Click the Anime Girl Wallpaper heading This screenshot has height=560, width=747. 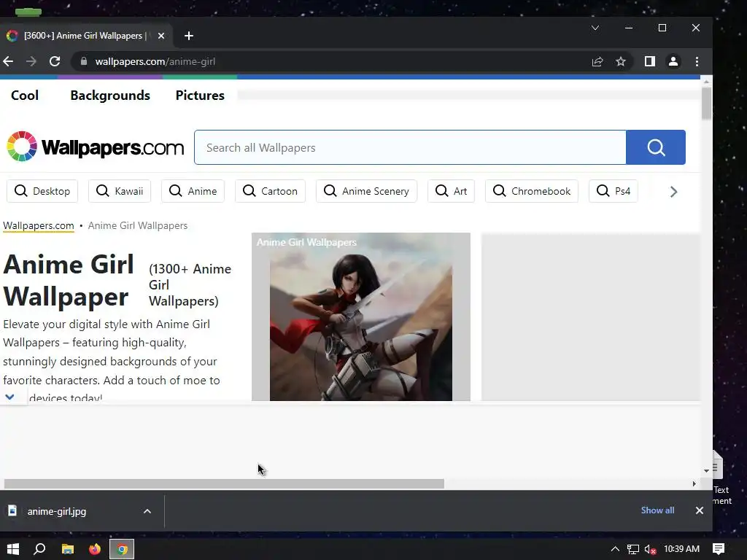(x=69, y=281)
